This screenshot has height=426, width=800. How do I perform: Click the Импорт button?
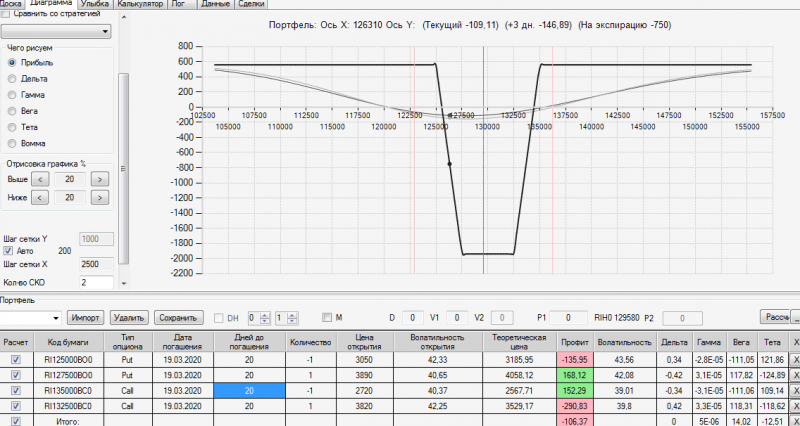86,318
